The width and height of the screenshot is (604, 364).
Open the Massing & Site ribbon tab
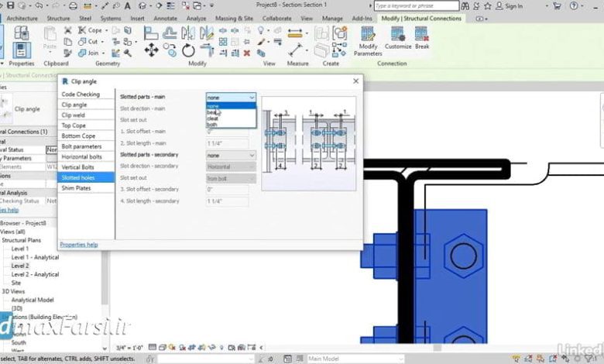point(234,19)
